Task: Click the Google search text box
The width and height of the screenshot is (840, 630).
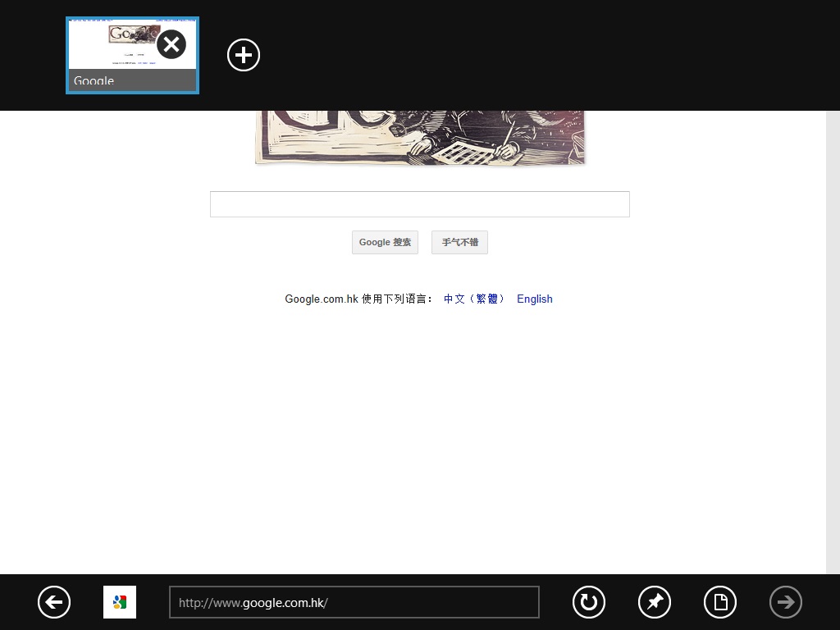Action: (420, 204)
